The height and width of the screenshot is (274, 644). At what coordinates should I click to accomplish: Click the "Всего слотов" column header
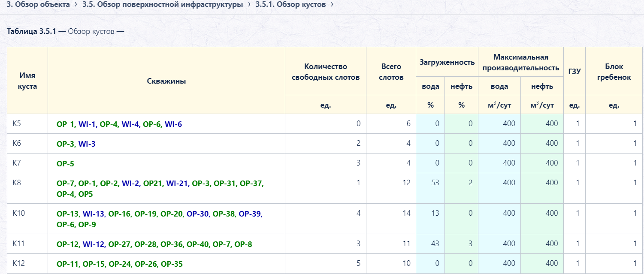[391, 72]
